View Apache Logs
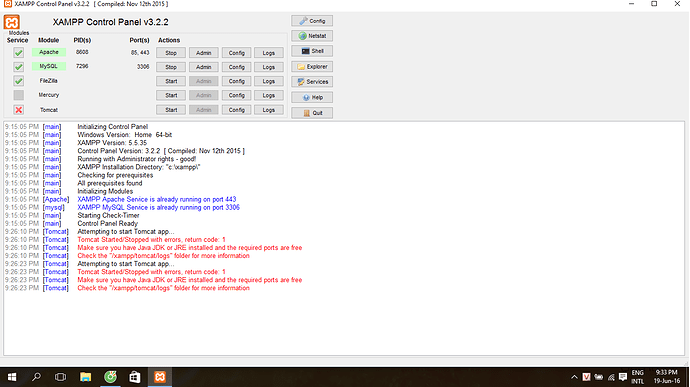This screenshot has height=387, width=690. coord(268,53)
